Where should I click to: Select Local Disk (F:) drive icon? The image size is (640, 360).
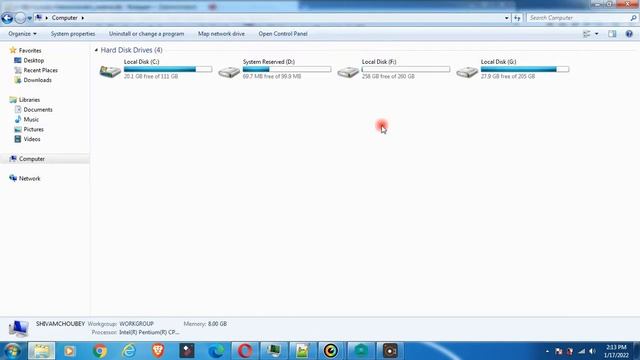348,72
